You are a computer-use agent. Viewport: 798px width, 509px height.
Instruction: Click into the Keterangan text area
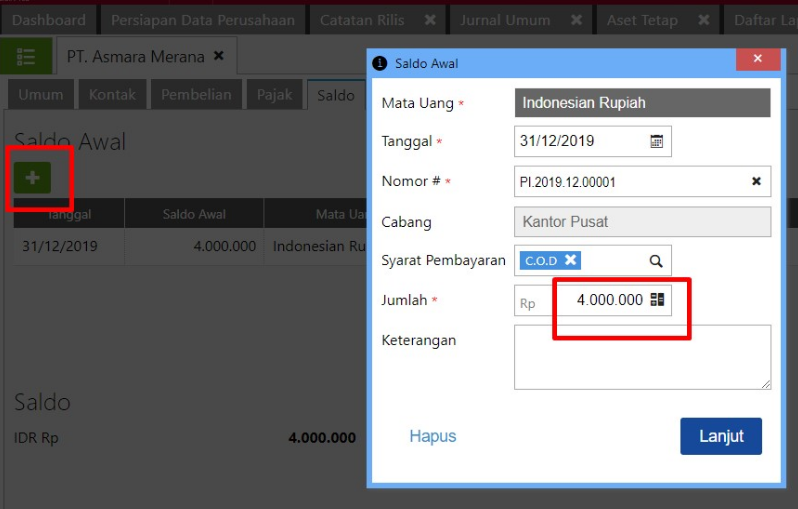(642, 357)
